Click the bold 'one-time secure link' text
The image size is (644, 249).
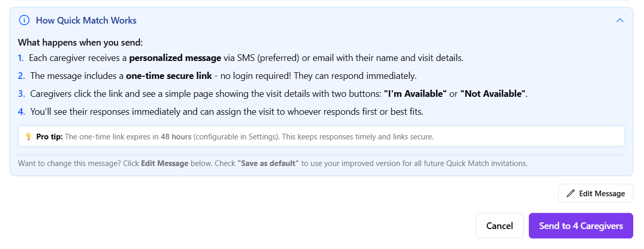pos(169,76)
